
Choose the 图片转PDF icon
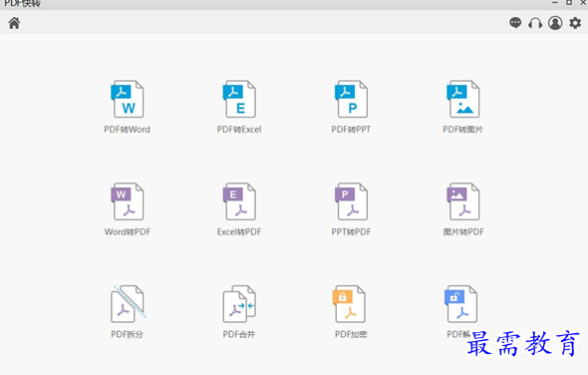pyautogui.click(x=463, y=201)
